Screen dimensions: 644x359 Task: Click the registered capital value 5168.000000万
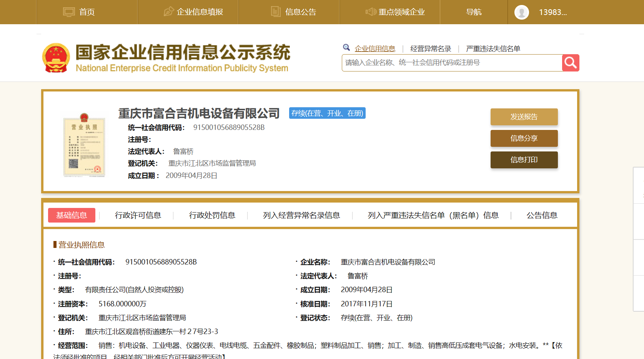point(122,304)
